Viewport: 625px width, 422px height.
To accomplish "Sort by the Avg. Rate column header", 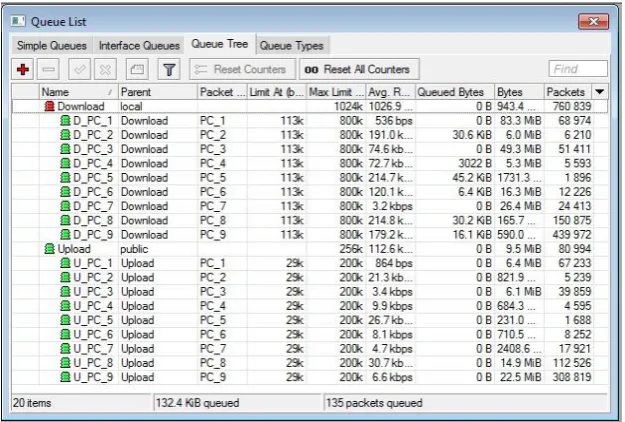I will click(x=391, y=92).
